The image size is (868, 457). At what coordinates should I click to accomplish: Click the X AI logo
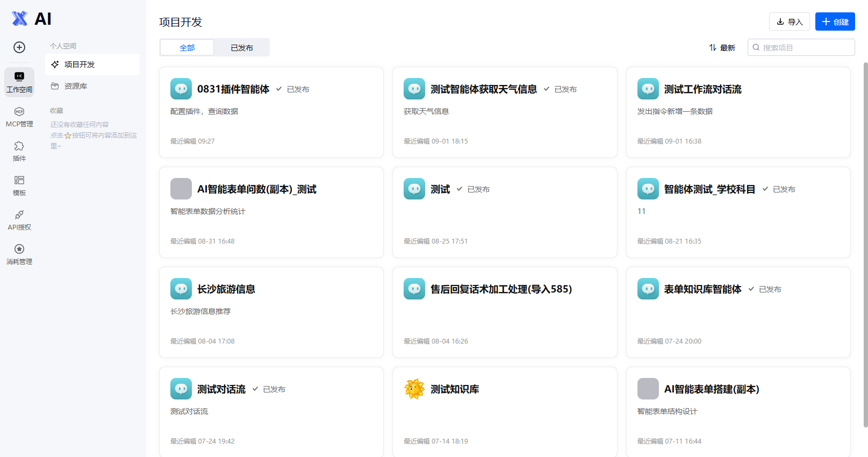(x=31, y=19)
